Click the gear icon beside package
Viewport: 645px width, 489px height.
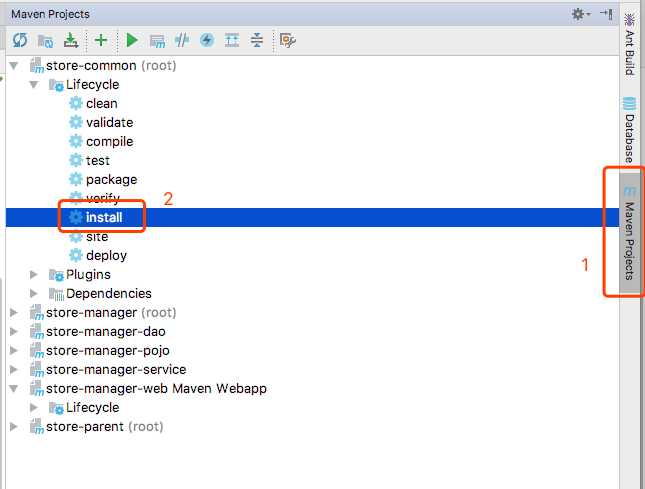76,179
